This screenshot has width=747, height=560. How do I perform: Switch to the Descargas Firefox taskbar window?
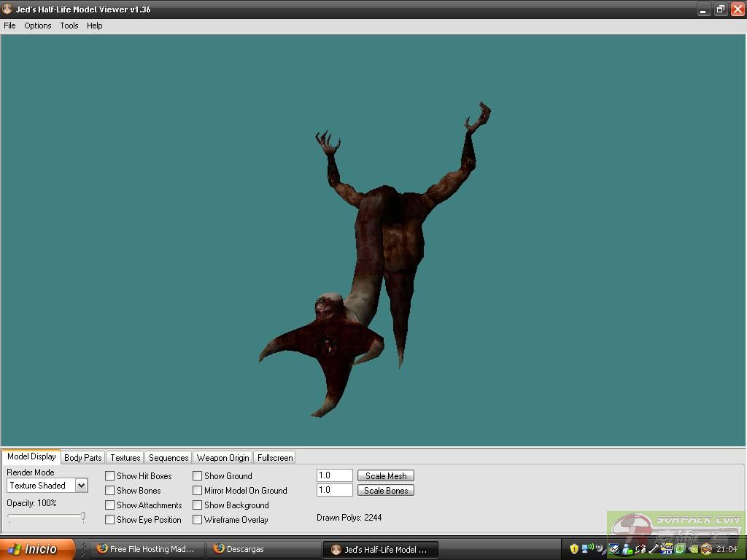pos(238,549)
